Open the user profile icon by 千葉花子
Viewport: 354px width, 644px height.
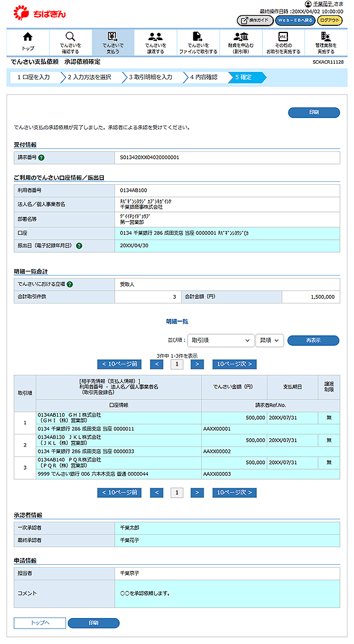coord(308,4)
